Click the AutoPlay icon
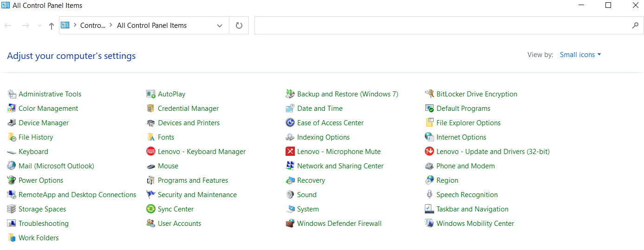This screenshot has width=644, height=250. [150, 94]
